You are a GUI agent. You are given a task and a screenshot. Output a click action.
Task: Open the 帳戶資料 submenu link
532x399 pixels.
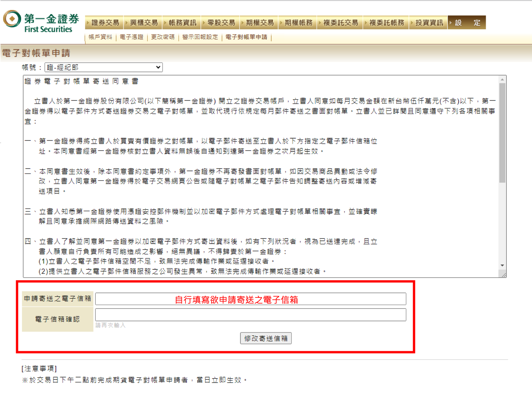click(100, 37)
